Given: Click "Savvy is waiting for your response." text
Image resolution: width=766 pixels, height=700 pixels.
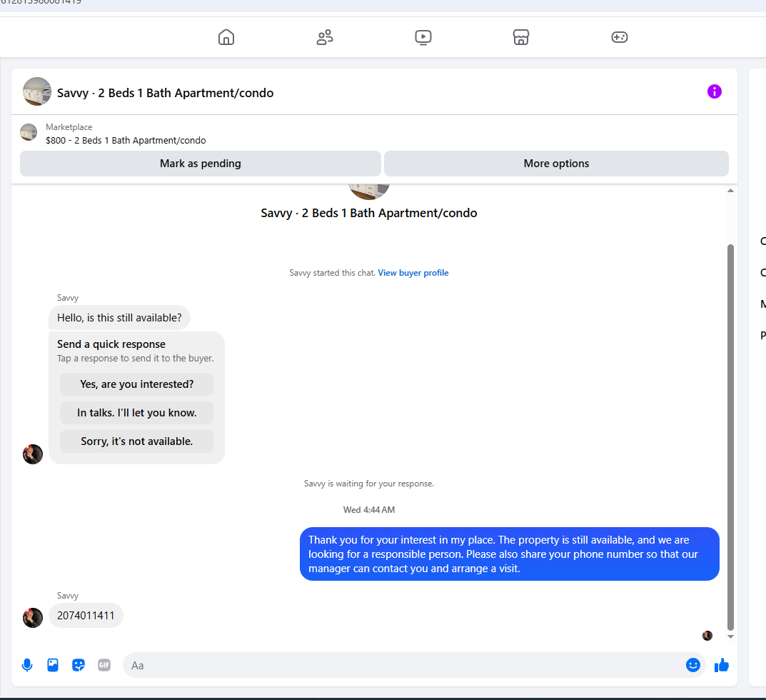Looking at the screenshot, I should click(x=369, y=484).
